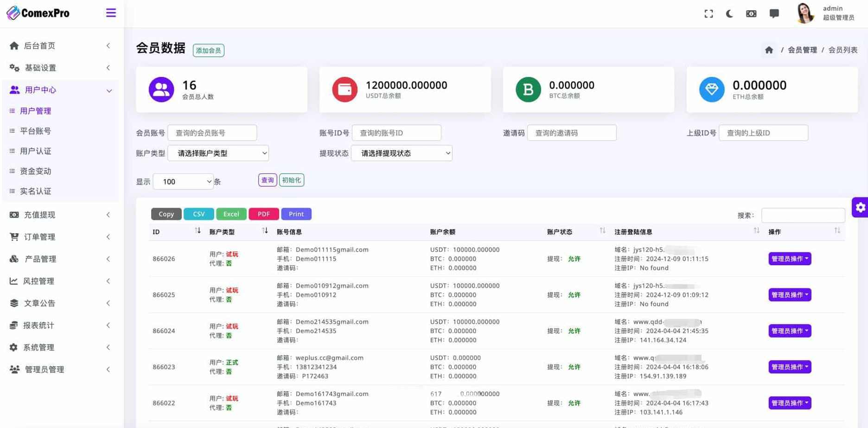Click the floating gear on the right edge

click(x=861, y=207)
